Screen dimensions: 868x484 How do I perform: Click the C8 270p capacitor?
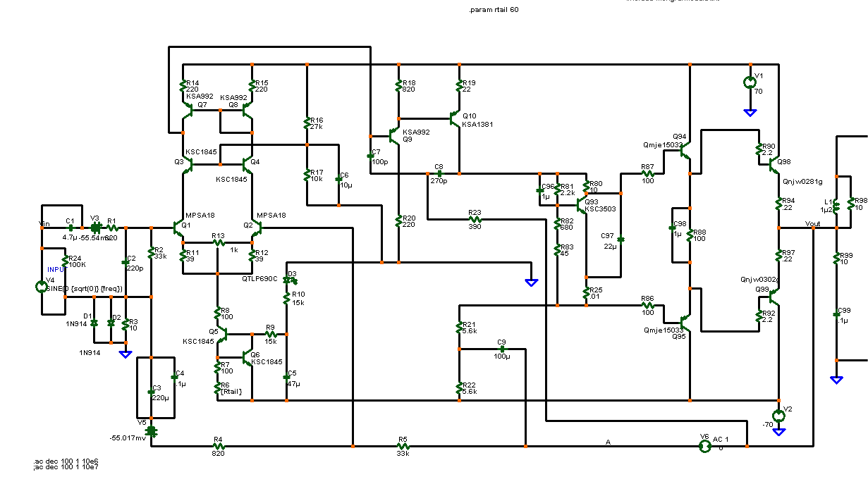click(439, 173)
